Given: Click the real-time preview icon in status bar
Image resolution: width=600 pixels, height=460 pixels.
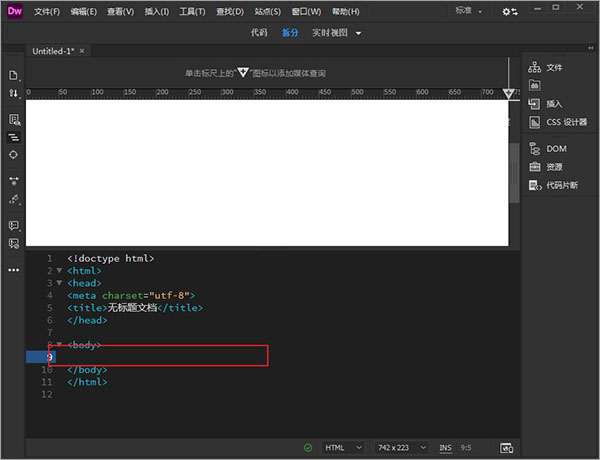Looking at the screenshot, I should tap(507, 447).
